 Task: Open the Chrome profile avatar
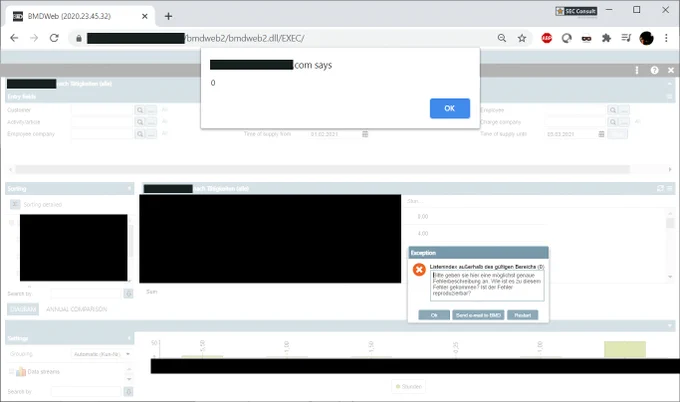[646, 38]
